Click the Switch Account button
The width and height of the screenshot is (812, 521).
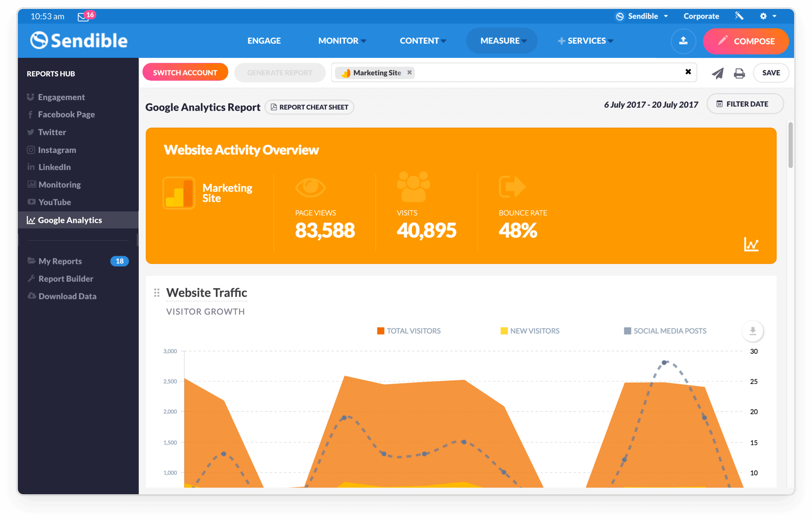185,73
